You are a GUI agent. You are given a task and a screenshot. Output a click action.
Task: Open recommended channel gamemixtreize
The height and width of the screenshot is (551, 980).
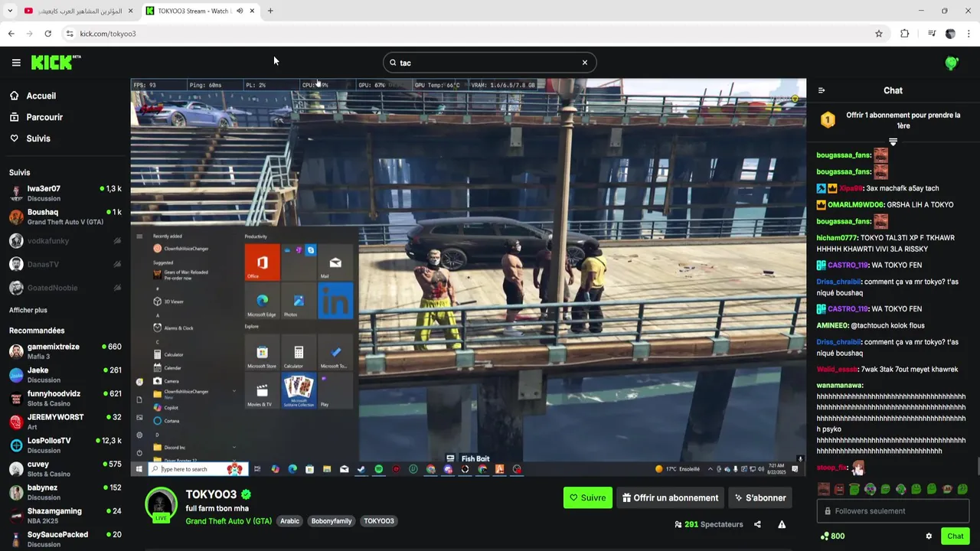tap(65, 351)
